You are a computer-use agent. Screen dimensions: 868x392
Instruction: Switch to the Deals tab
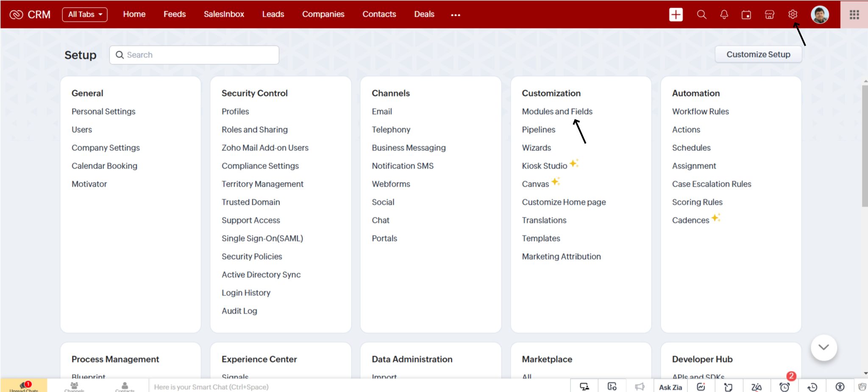[424, 14]
